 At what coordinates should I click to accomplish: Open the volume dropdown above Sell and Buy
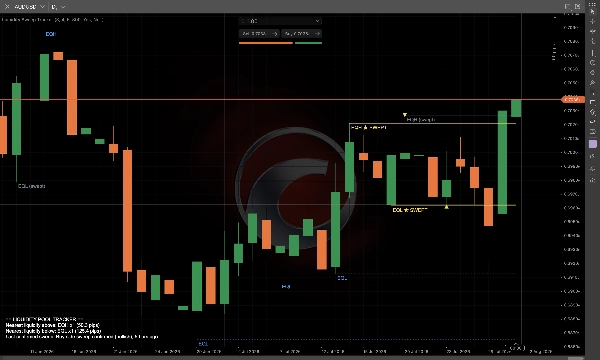pos(280,21)
